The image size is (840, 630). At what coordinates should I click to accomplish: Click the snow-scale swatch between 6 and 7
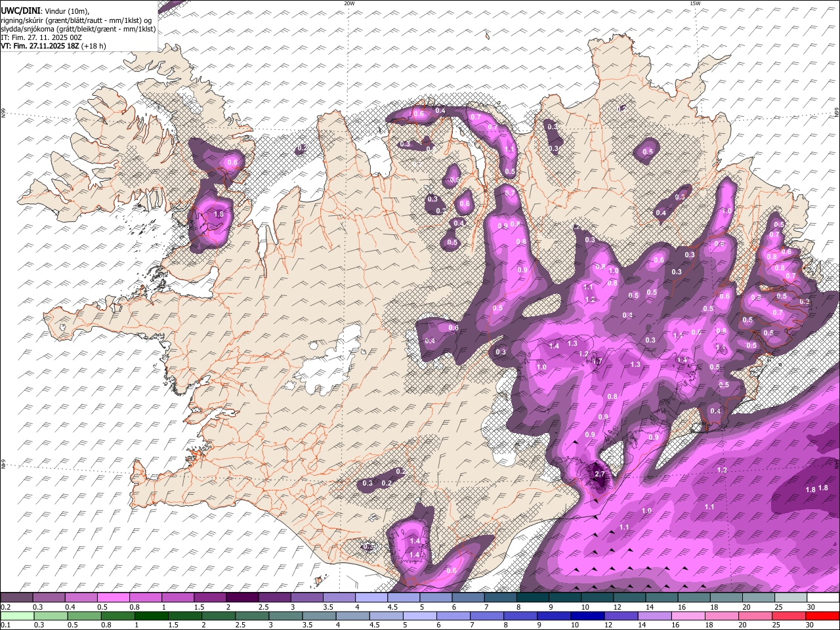(x=468, y=598)
